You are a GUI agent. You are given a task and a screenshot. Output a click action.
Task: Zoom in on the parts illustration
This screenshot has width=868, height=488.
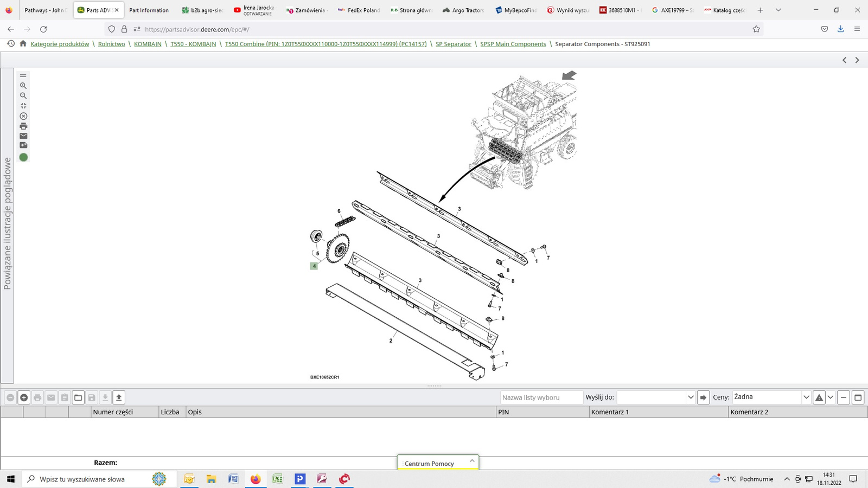coord(23,86)
